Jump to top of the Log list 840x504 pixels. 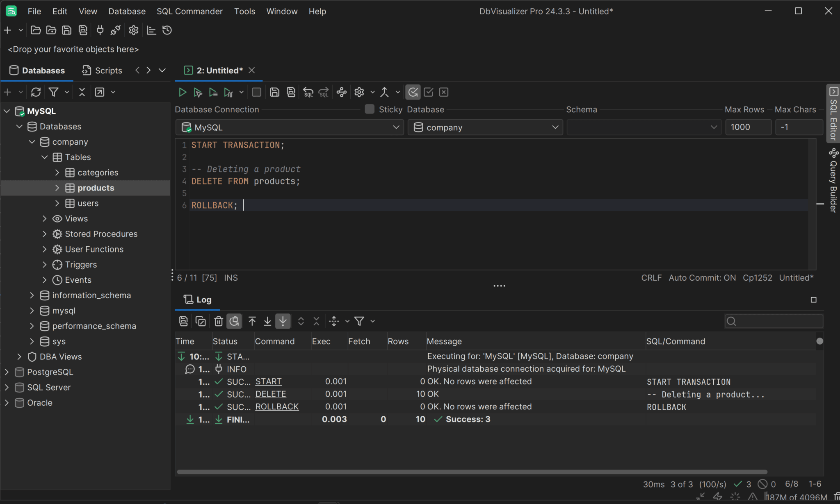[x=251, y=321]
